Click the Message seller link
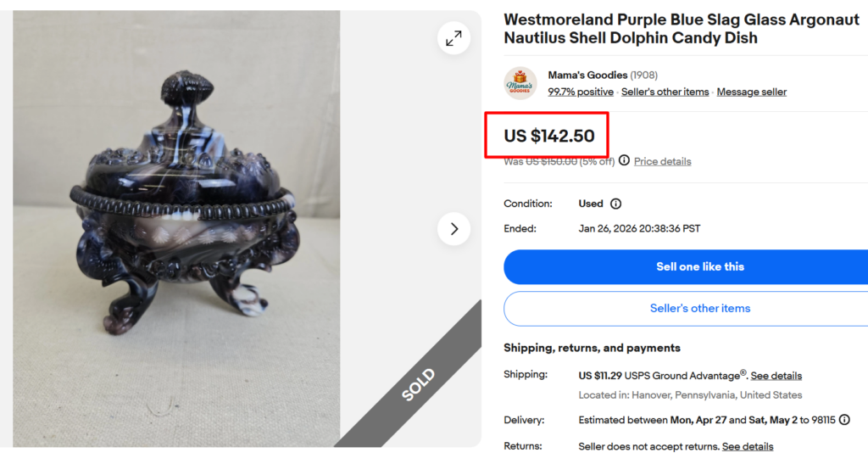This screenshot has width=868, height=464. pyautogui.click(x=751, y=92)
